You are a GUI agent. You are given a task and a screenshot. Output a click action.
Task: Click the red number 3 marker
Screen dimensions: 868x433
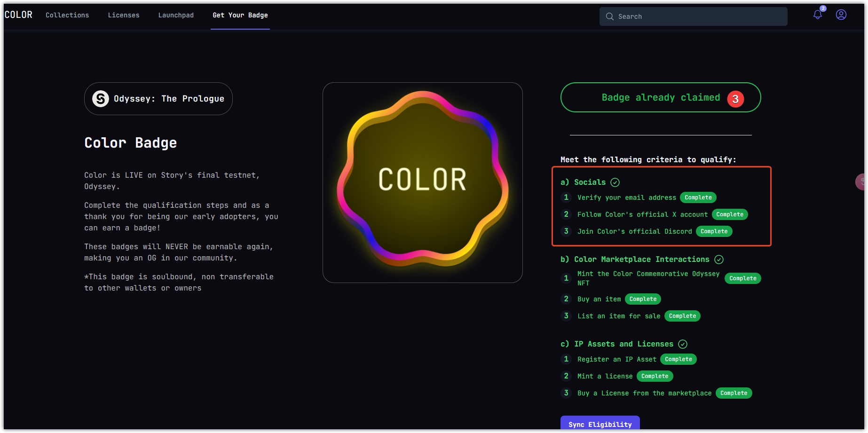click(735, 99)
